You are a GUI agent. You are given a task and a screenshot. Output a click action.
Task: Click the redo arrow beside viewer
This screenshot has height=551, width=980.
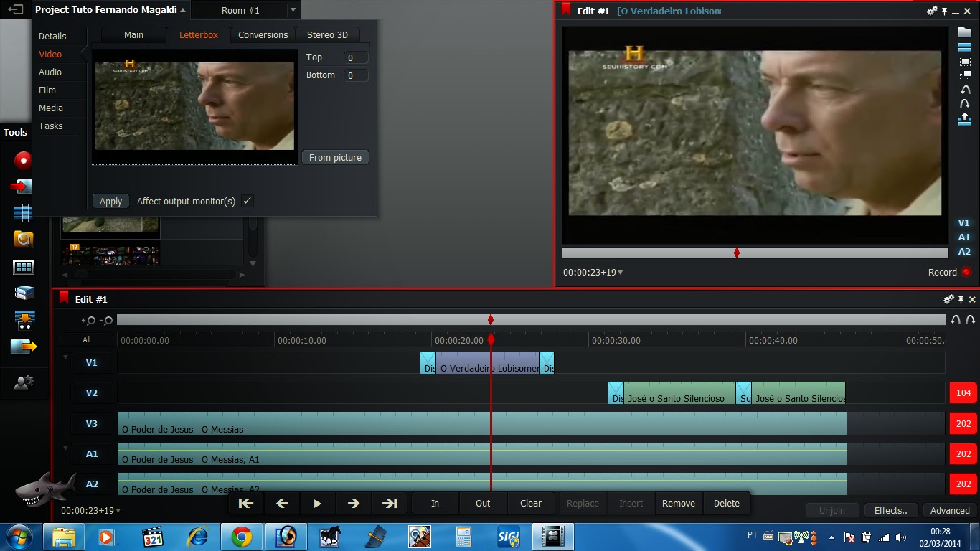[965, 104]
